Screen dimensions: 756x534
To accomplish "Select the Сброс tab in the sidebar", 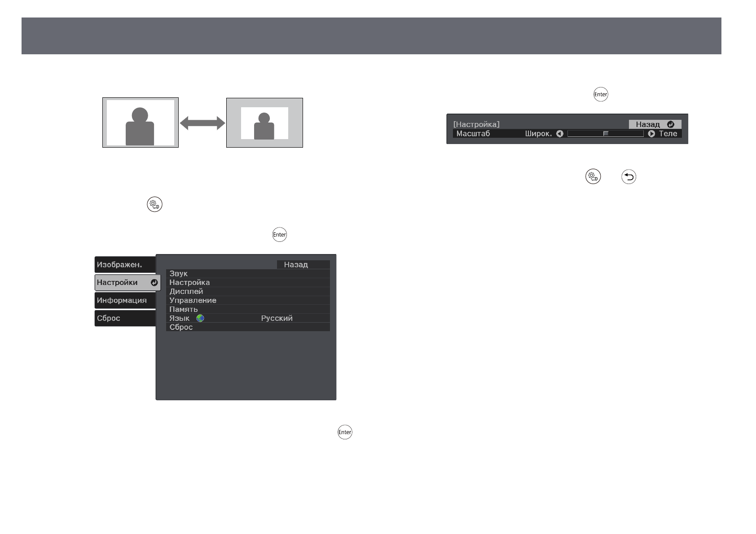I will pos(125,318).
